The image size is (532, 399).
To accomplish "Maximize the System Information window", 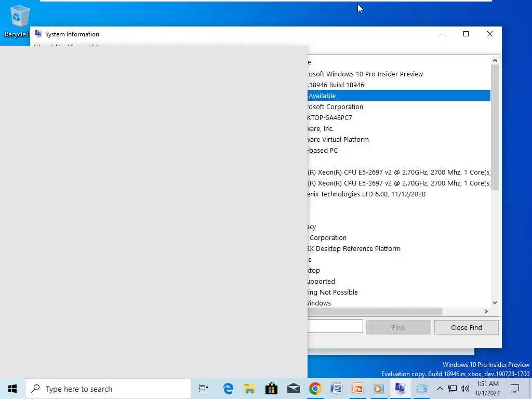I will pyautogui.click(x=466, y=34).
